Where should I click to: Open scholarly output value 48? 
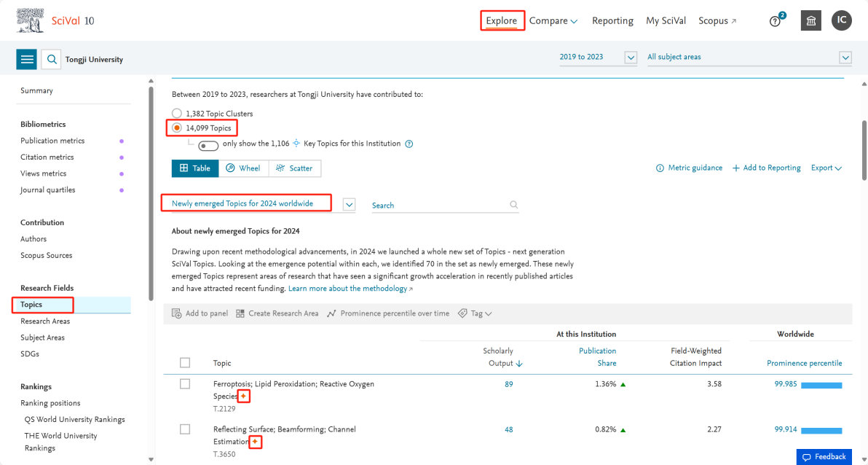(509, 429)
